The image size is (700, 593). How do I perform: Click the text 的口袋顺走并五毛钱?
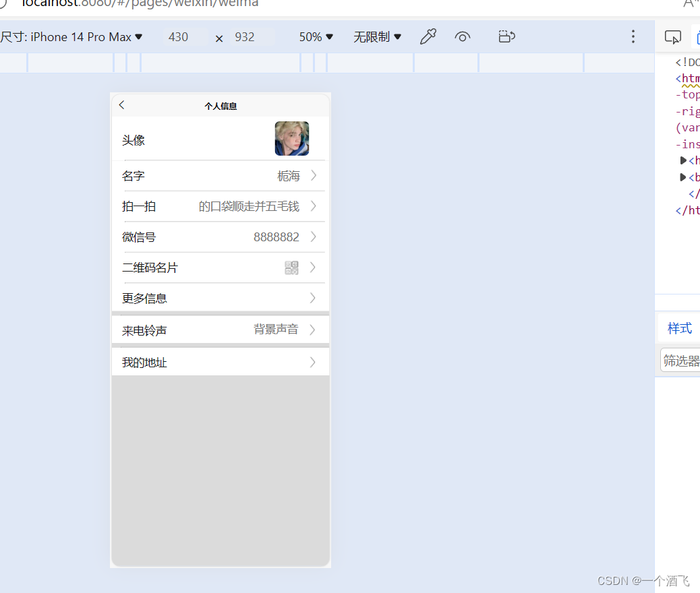click(249, 206)
